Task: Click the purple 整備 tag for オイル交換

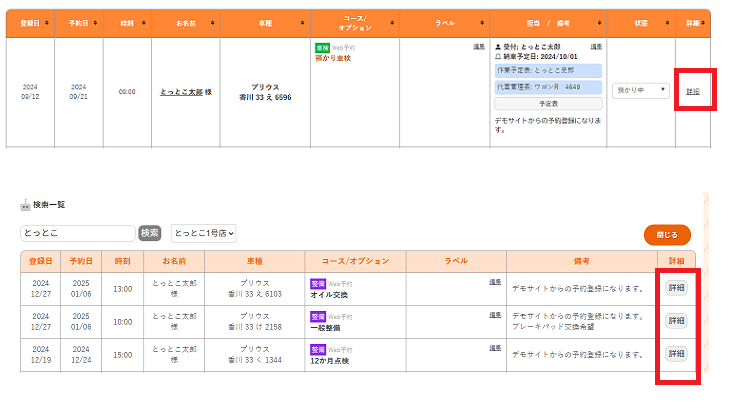Action: 317,284
